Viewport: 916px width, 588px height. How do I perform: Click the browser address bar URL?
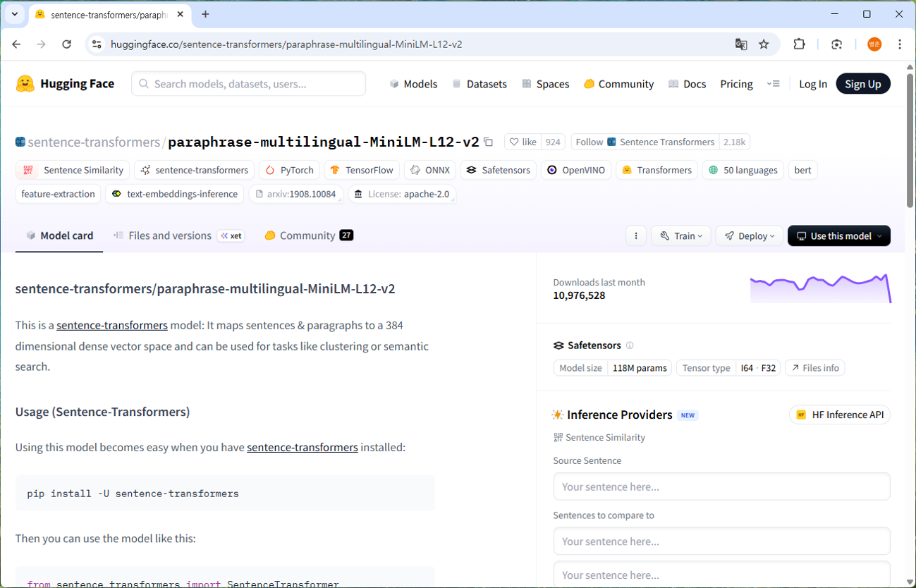(x=286, y=44)
